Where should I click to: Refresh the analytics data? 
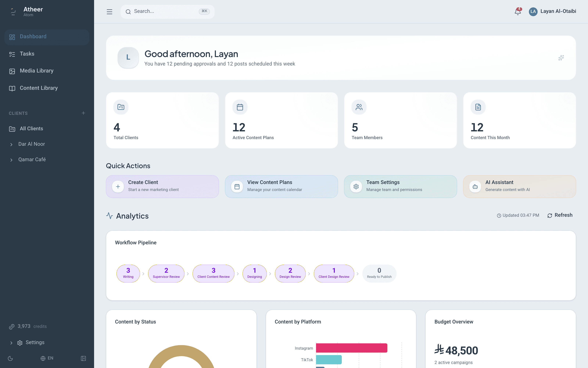click(x=560, y=215)
